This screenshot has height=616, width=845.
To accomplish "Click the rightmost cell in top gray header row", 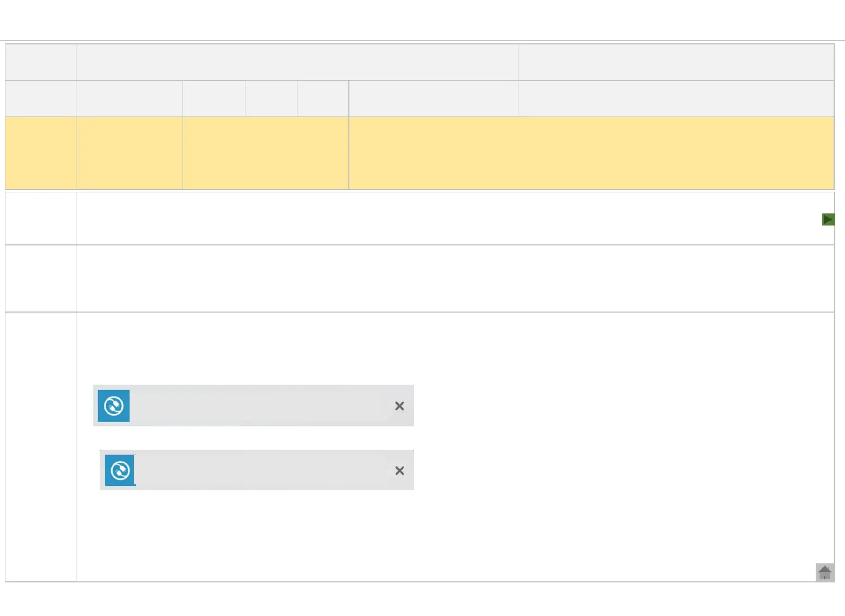I will click(675, 62).
